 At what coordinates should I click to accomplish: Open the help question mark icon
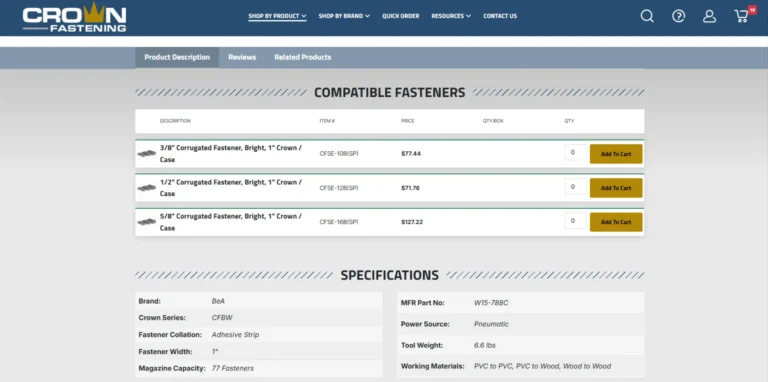click(678, 16)
